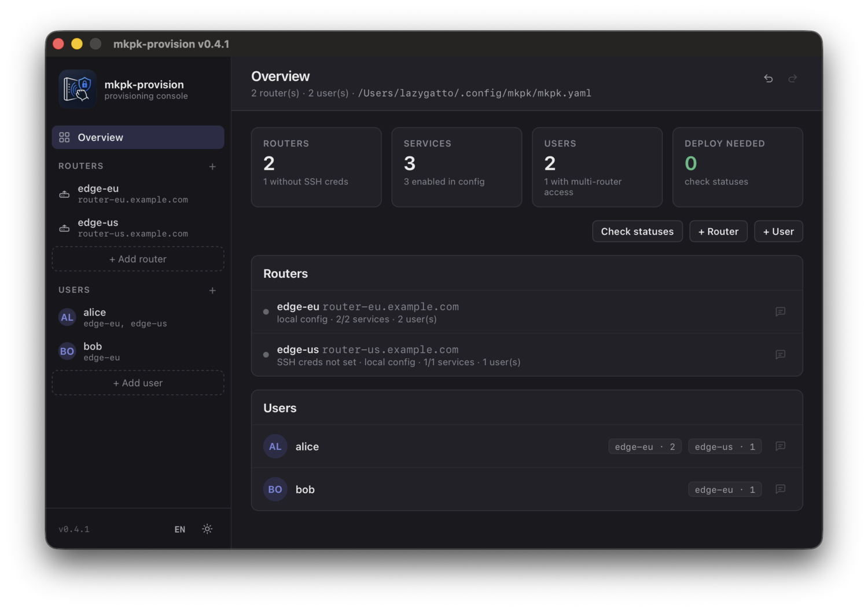Screen dimensions: 868x609
Task: Click the Routers panel heading
Action: click(x=285, y=274)
